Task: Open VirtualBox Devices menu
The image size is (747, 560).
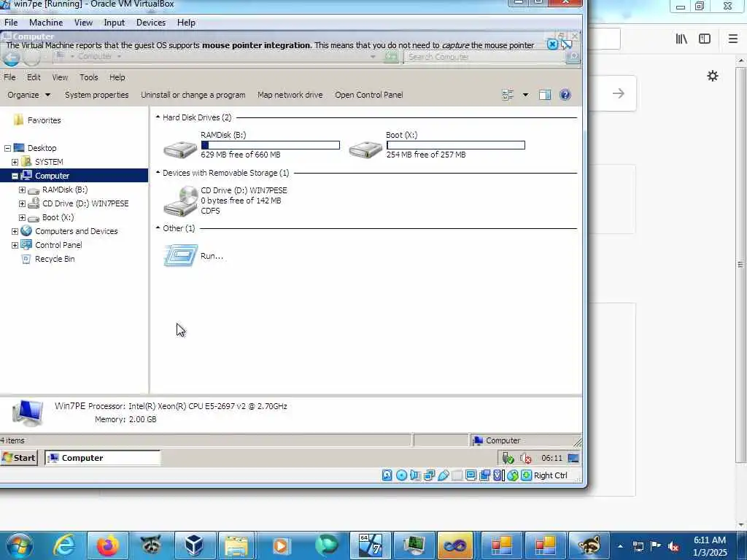Action: [151, 23]
